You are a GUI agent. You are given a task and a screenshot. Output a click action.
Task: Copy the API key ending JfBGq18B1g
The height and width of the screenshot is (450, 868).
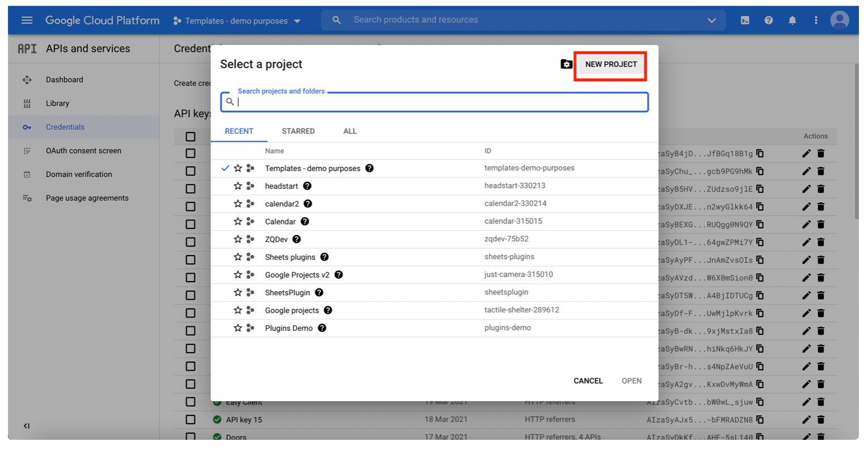click(x=760, y=154)
